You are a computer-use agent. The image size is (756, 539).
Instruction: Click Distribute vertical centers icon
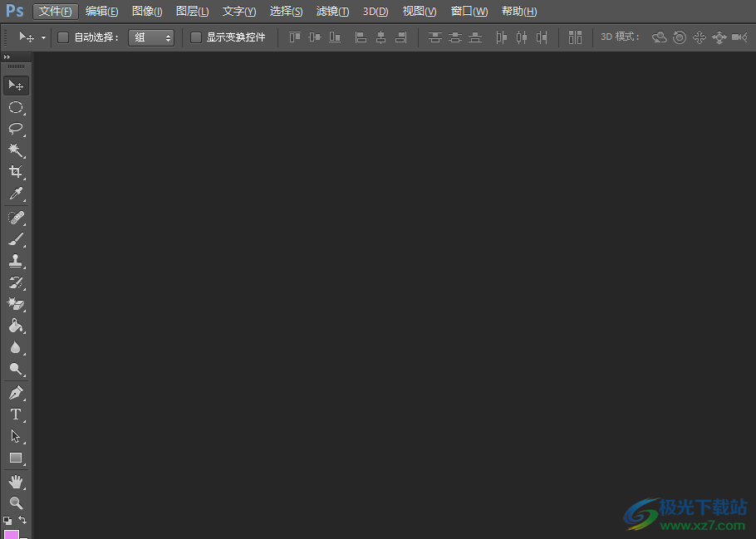[x=455, y=37]
